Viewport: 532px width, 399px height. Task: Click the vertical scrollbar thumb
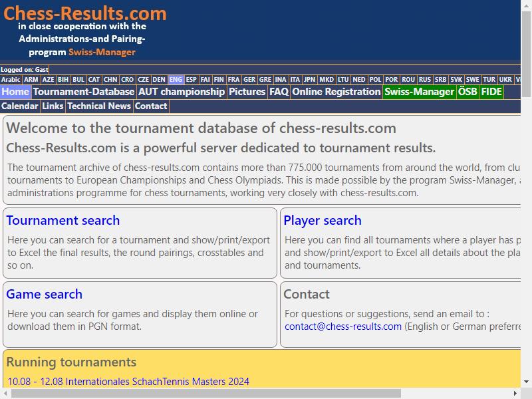(x=526, y=55)
